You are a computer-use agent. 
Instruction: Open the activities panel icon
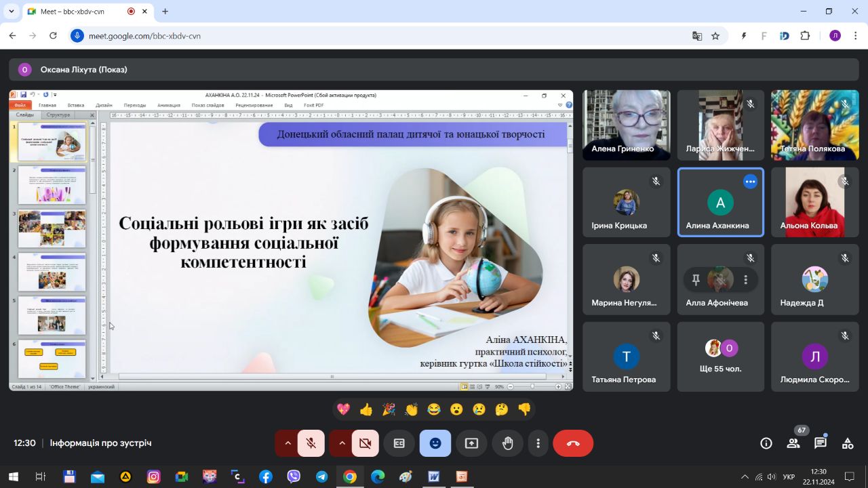(848, 443)
